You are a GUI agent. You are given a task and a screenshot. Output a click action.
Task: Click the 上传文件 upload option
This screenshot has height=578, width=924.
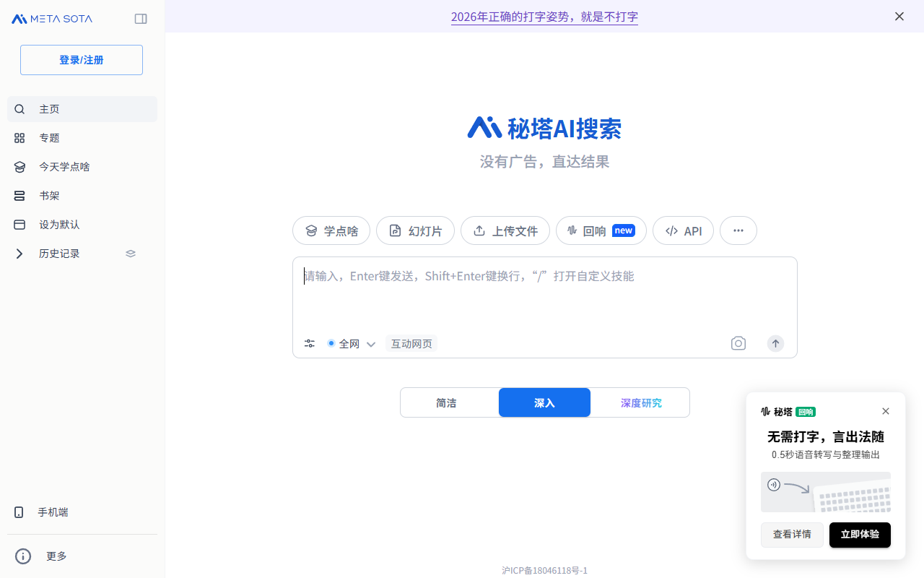(x=505, y=230)
